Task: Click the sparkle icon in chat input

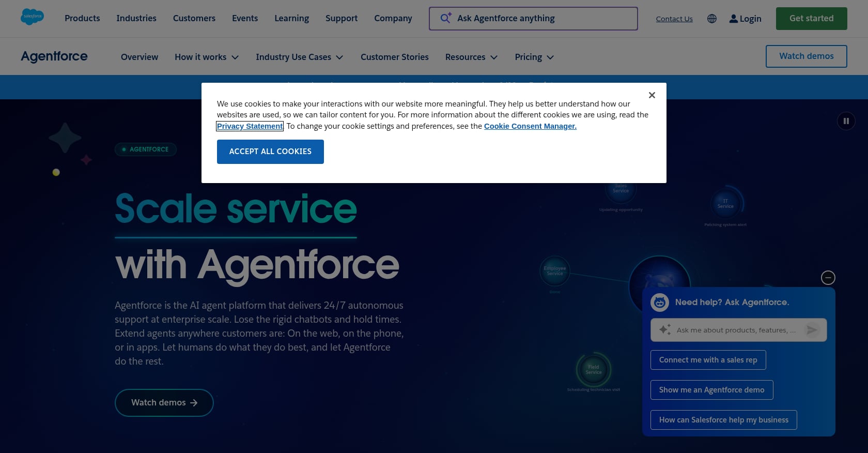Action: 665,329
